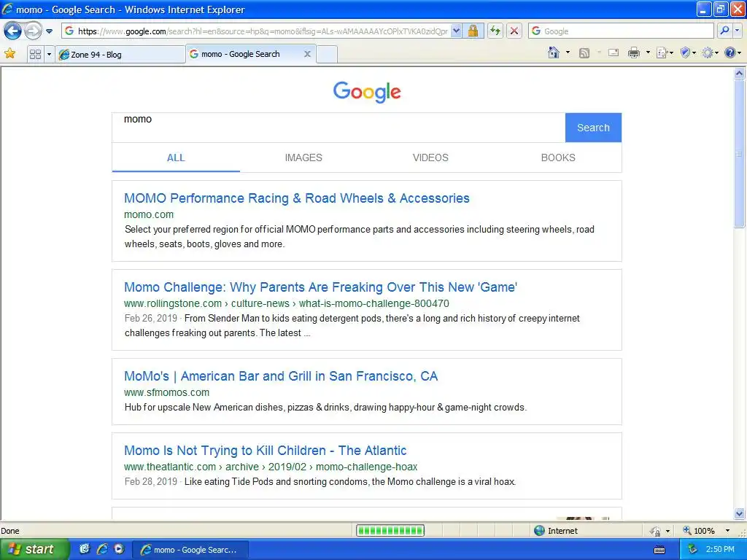Click the Google logo
The width and height of the screenshot is (747, 560).
(x=367, y=91)
